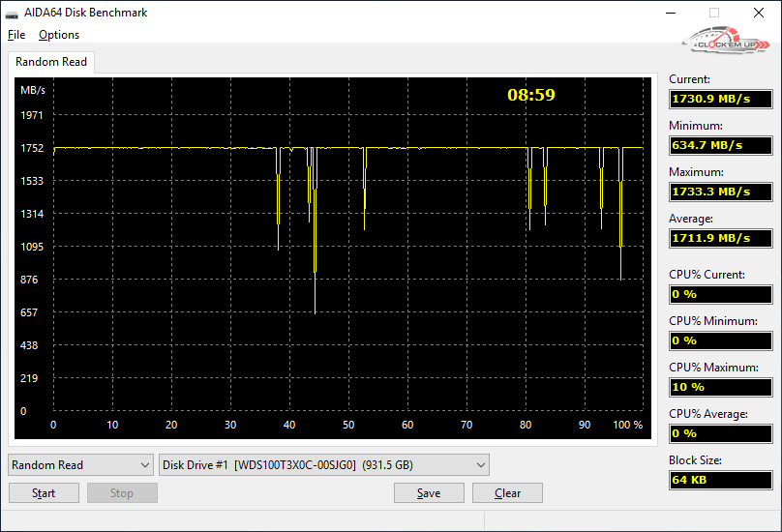
Task: Click the Block Size label
Action: point(695,460)
